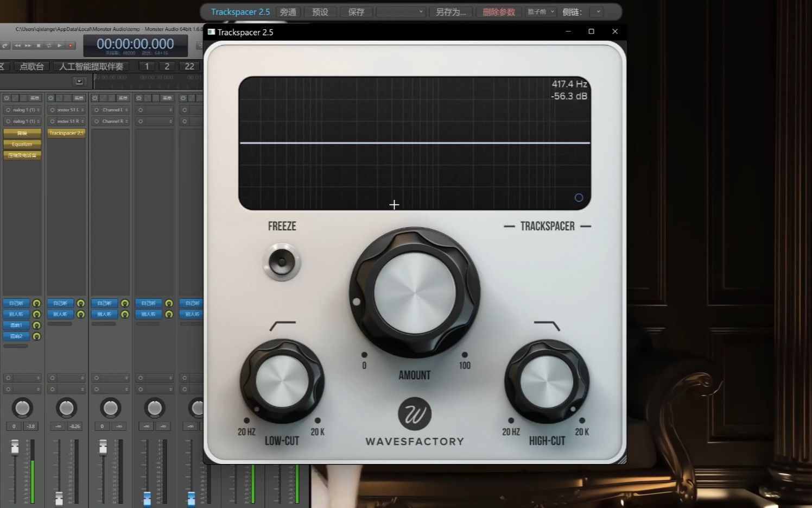The image size is (812, 508).
Task: Click the Amount knob in Trackspacer
Action: coord(415,292)
